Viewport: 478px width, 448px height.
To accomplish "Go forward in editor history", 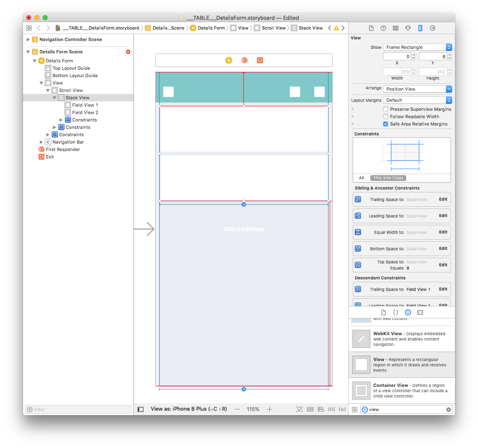I will click(48, 28).
